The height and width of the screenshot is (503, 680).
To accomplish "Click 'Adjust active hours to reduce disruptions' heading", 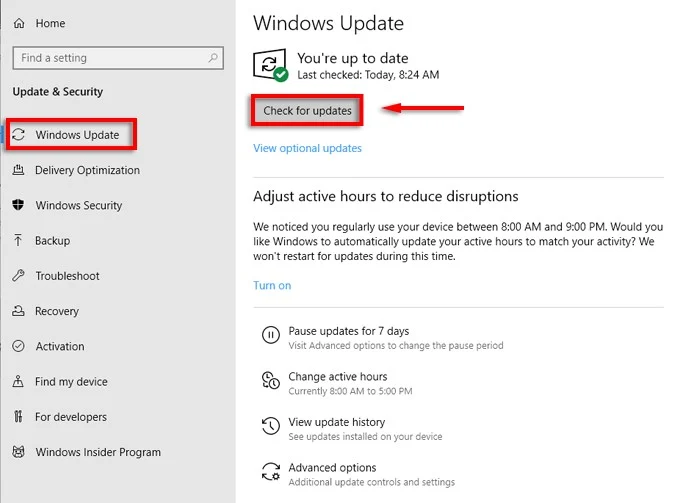I will 386,196.
